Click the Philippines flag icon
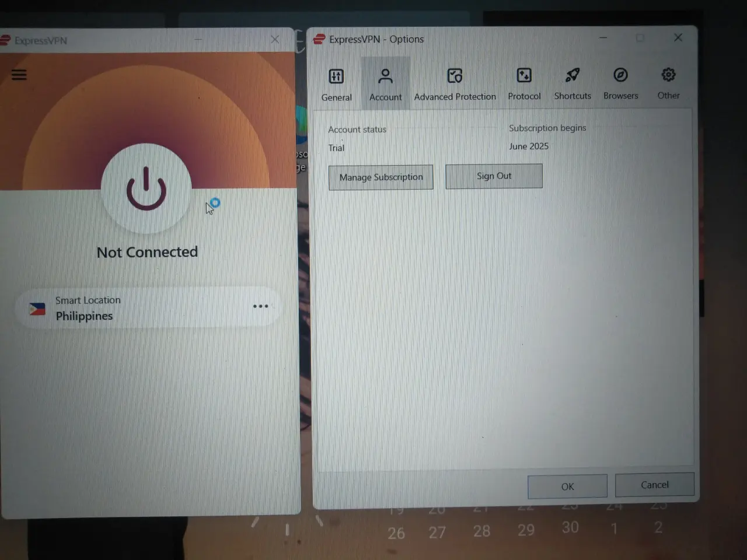 [x=37, y=309]
